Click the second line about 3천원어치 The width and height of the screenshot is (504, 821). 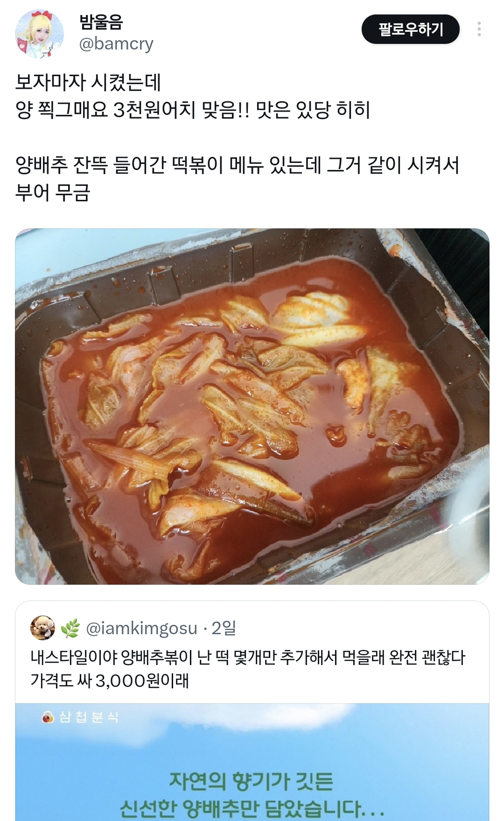coord(193,110)
